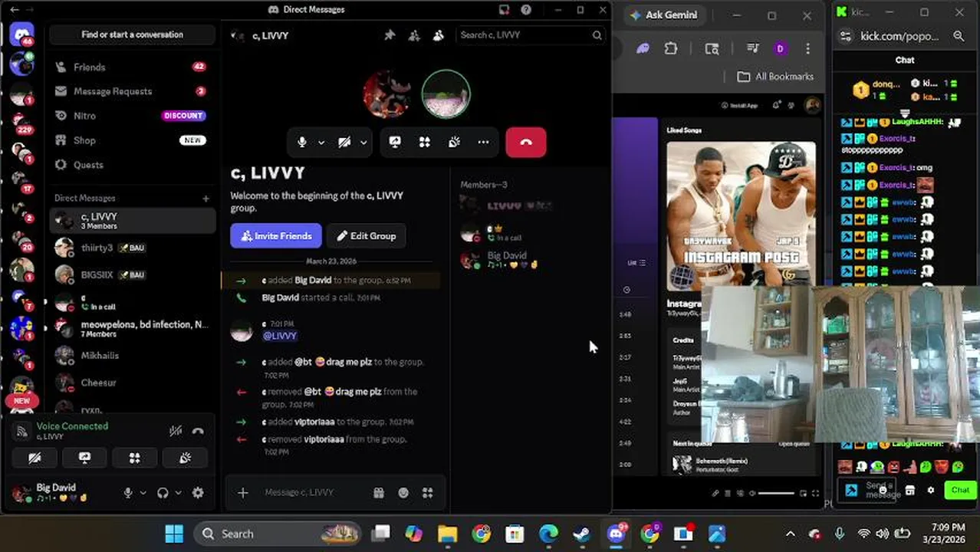This screenshot has width=980, height=552.
Task: Click Ask Gemini in Chrome window
Action: pyautogui.click(x=664, y=15)
